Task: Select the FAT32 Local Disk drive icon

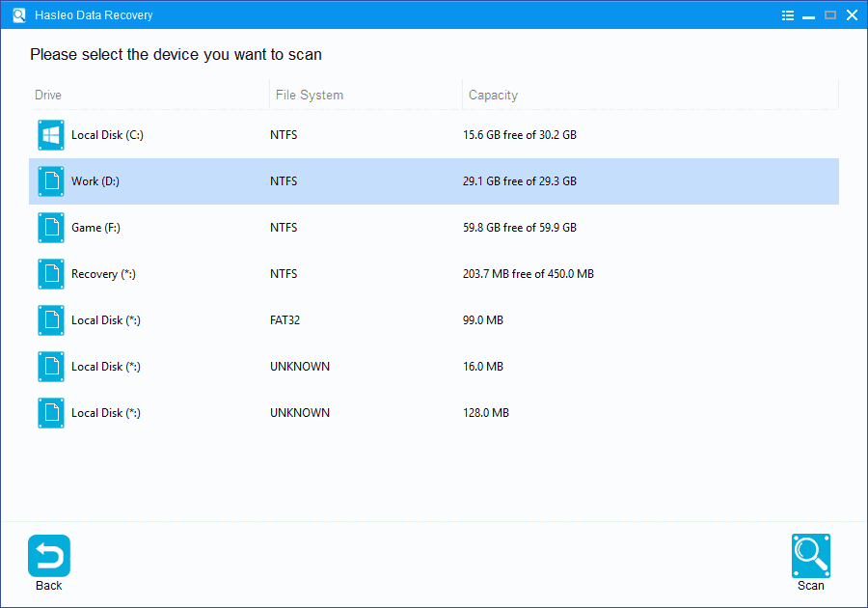Action: click(50, 319)
